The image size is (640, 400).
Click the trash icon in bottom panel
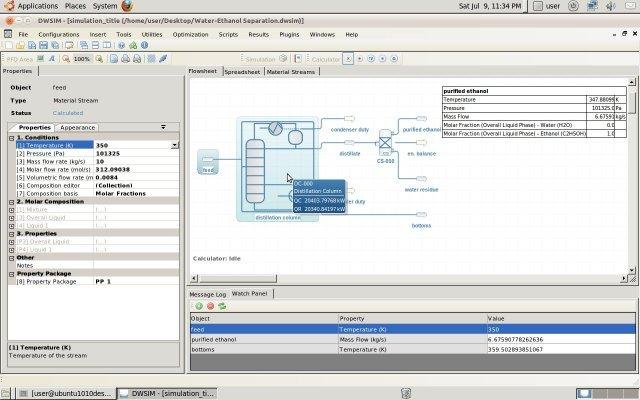click(405, 393)
